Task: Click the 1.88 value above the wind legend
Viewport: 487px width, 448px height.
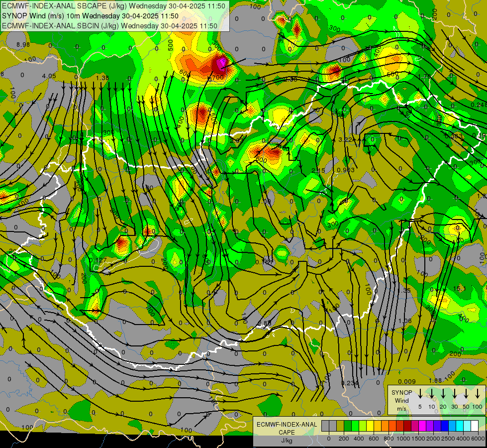Action: click(435, 380)
